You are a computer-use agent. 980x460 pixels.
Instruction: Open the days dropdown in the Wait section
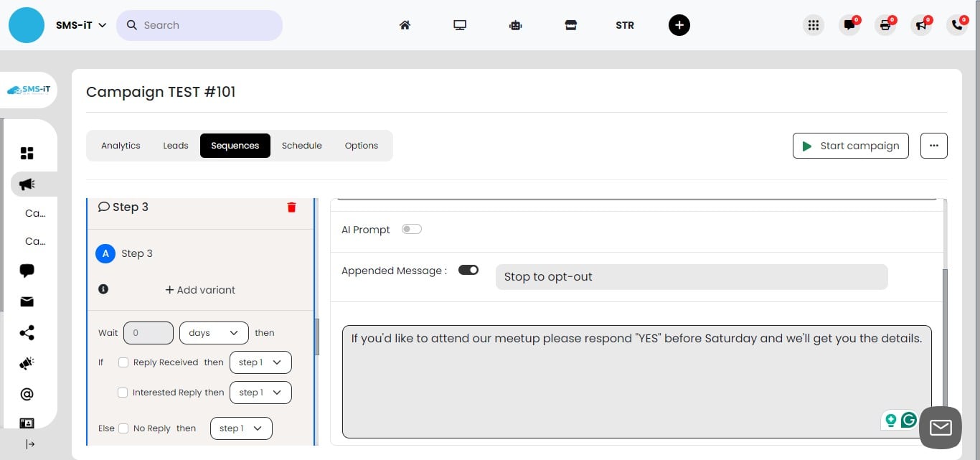[214, 332]
